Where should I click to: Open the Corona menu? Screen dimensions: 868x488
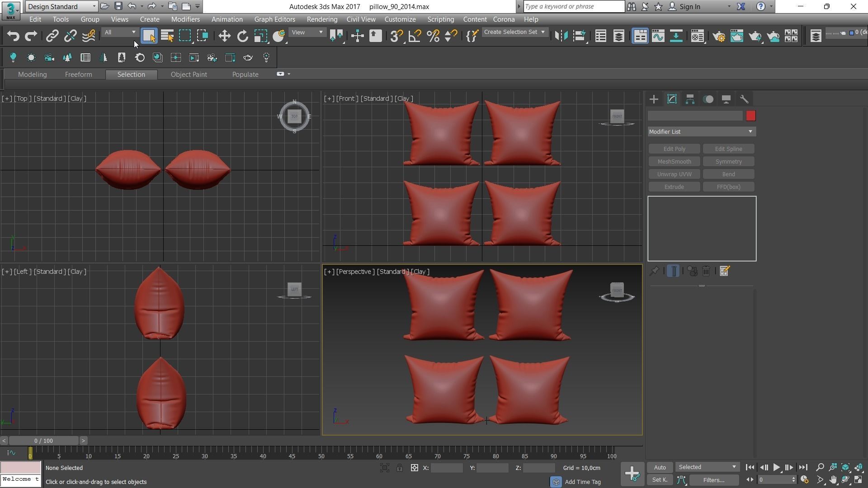coord(504,19)
